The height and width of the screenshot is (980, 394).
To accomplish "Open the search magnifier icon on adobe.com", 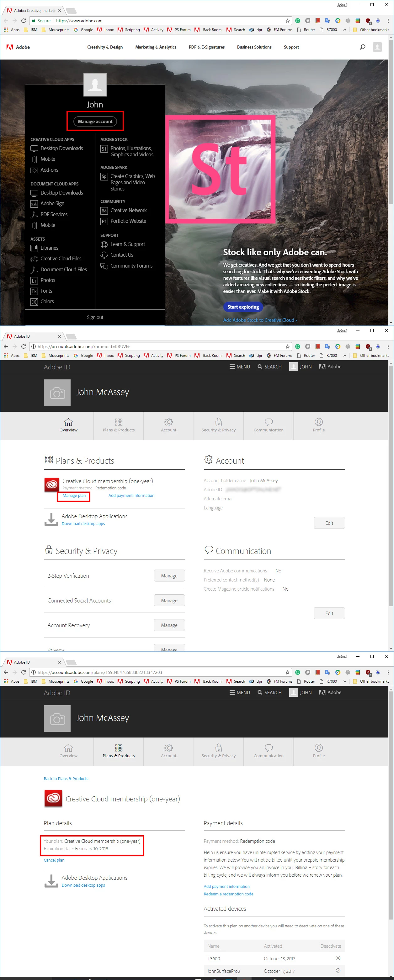I will [362, 47].
